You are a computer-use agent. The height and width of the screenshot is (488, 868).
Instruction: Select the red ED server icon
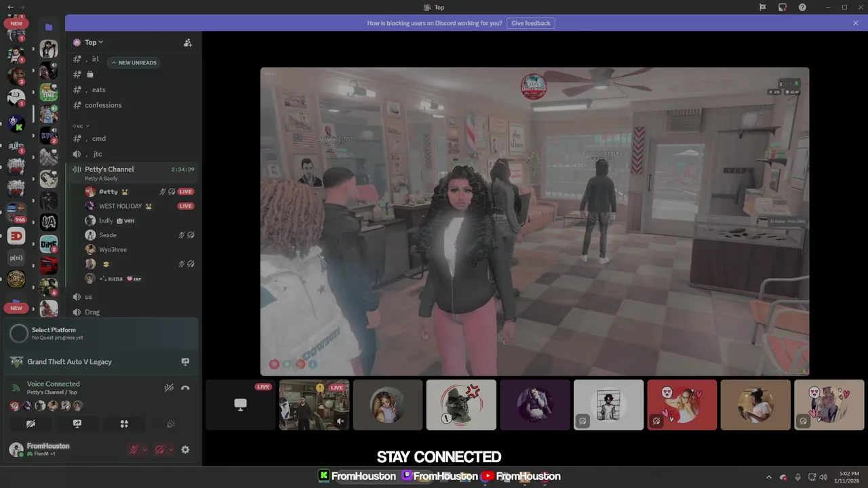16,236
